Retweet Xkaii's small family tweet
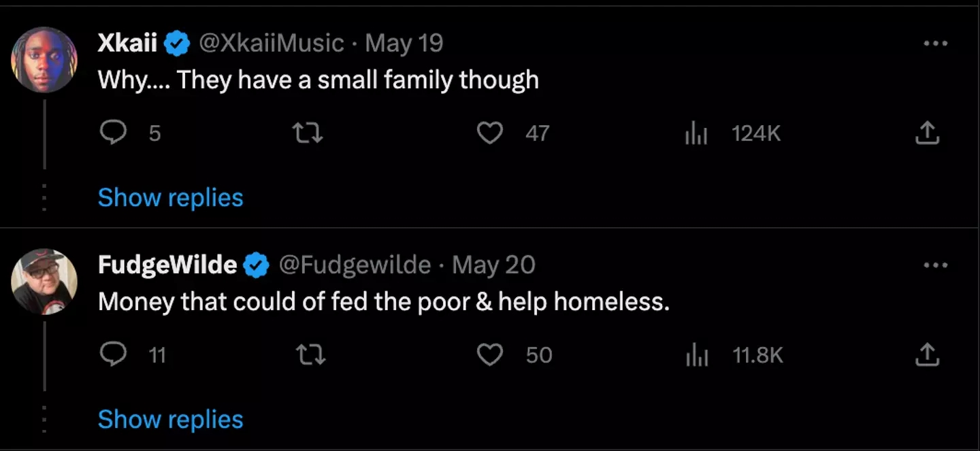 click(308, 133)
